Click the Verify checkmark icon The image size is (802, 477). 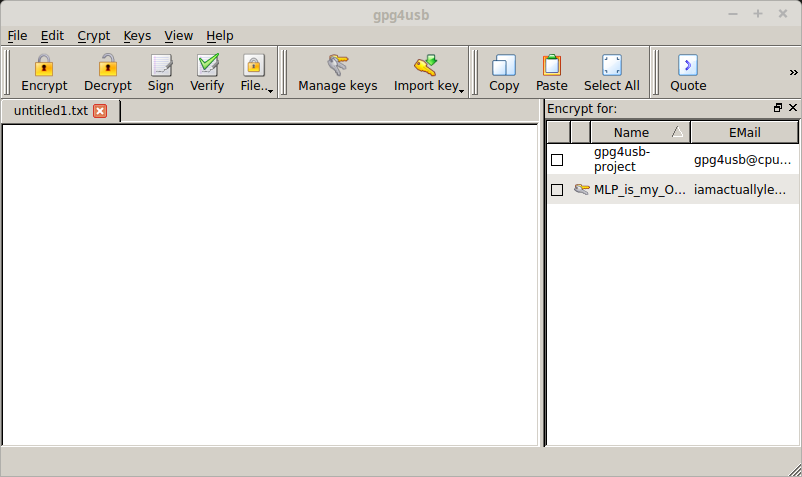pos(208,65)
